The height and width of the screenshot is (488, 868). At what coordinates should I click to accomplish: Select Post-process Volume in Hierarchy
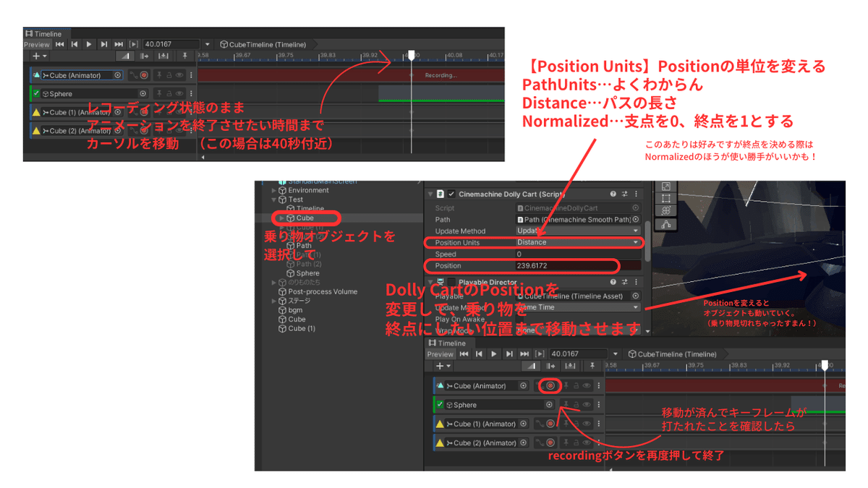pyautogui.click(x=323, y=291)
